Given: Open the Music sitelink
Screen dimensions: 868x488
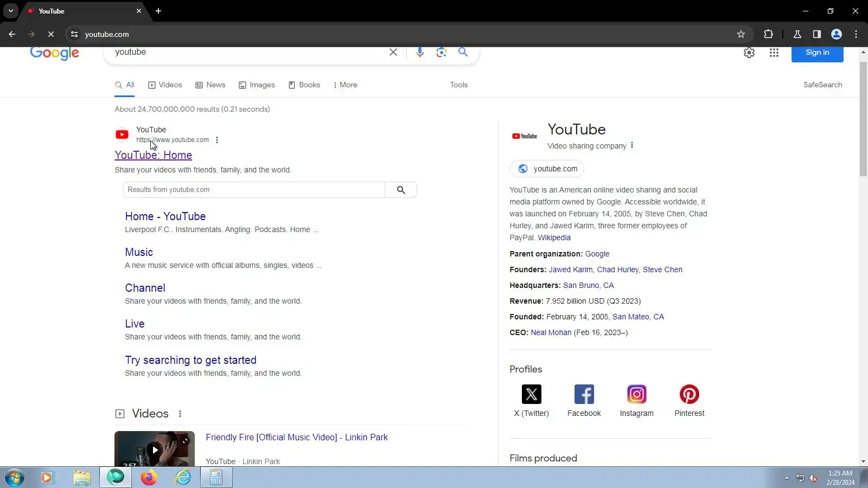Looking at the screenshot, I should (139, 252).
